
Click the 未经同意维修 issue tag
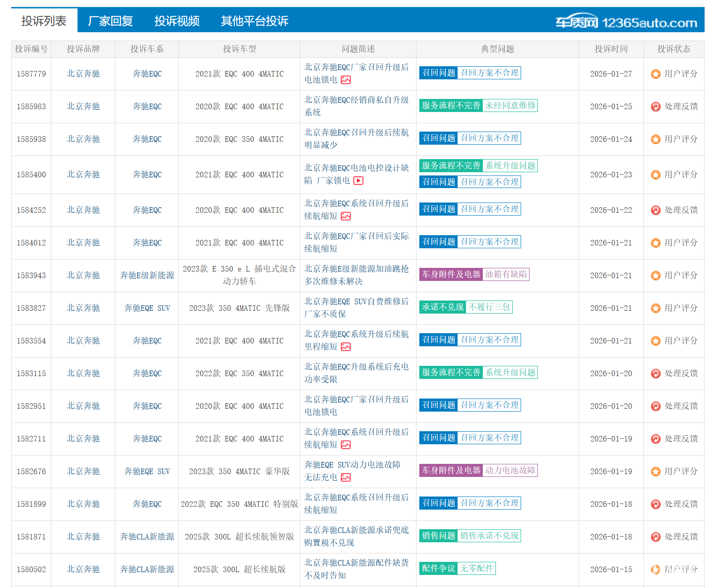(510, 105)
